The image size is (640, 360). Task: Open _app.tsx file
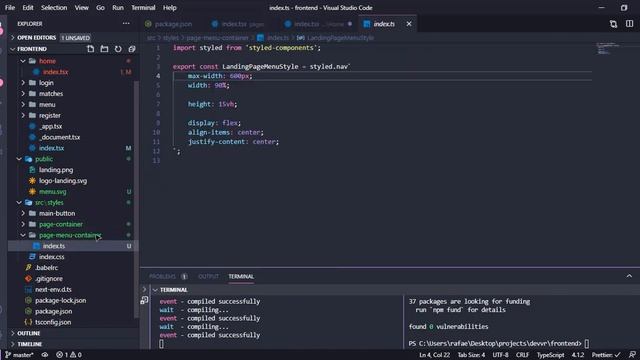point(51,126)
